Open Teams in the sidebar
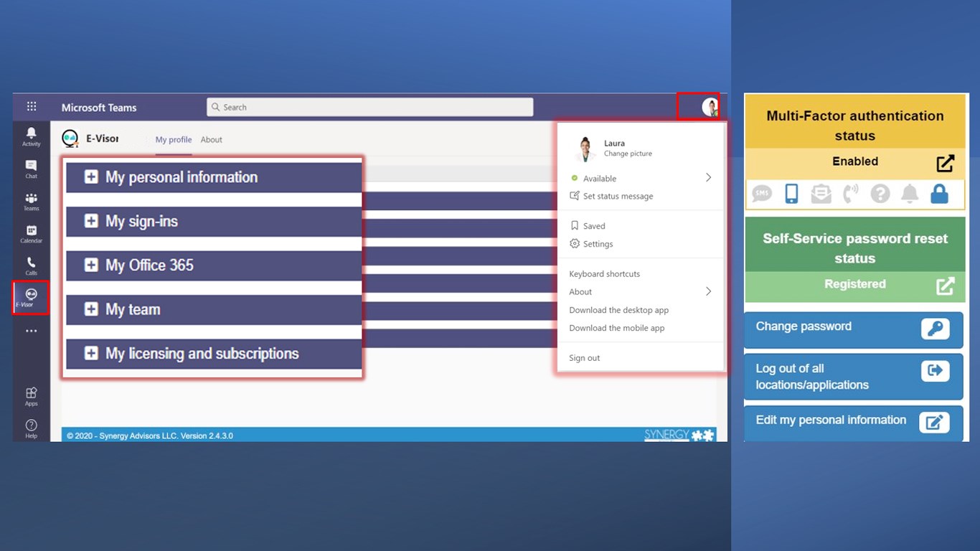The height and width of the screenshot is (551, 980). coord(32,202)
